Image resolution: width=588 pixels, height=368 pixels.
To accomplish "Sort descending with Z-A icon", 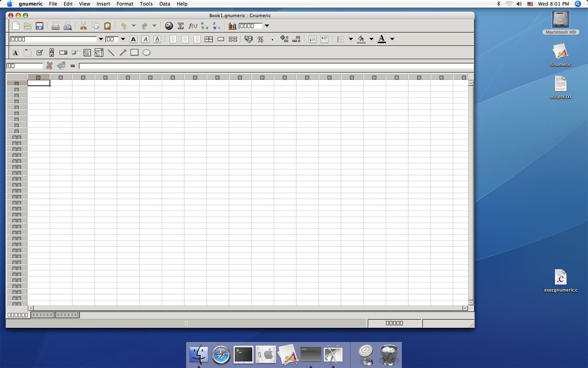I will tap(217, 26).
